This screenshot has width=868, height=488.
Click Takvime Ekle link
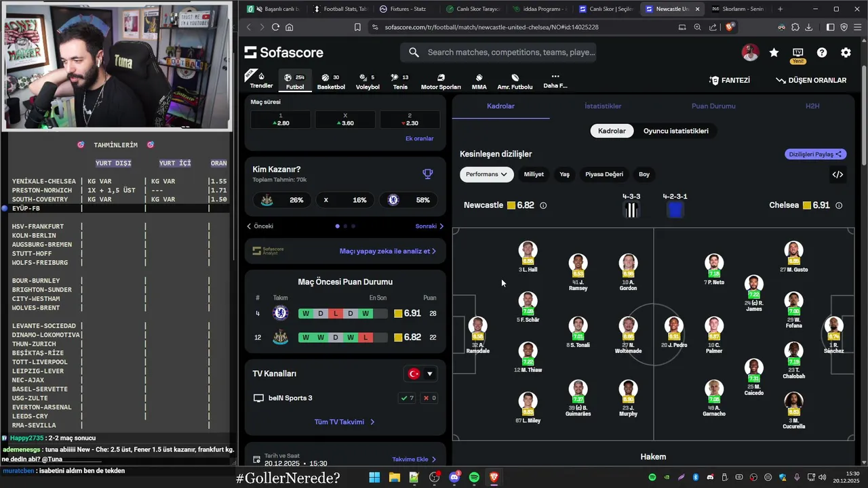[x=414, y=460]
